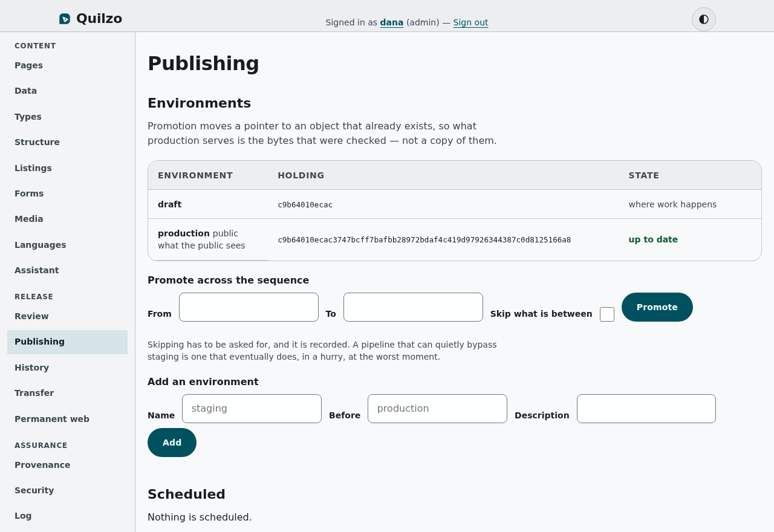Open Data in the sidebar
This screenshot has height=532, width=774.
(x=67, y=91)
